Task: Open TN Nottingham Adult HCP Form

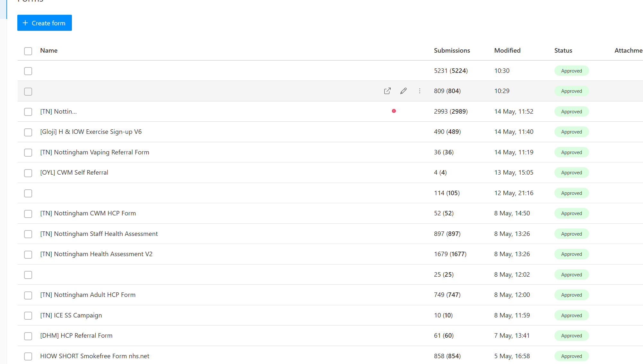Action: (x=88, y=295)
